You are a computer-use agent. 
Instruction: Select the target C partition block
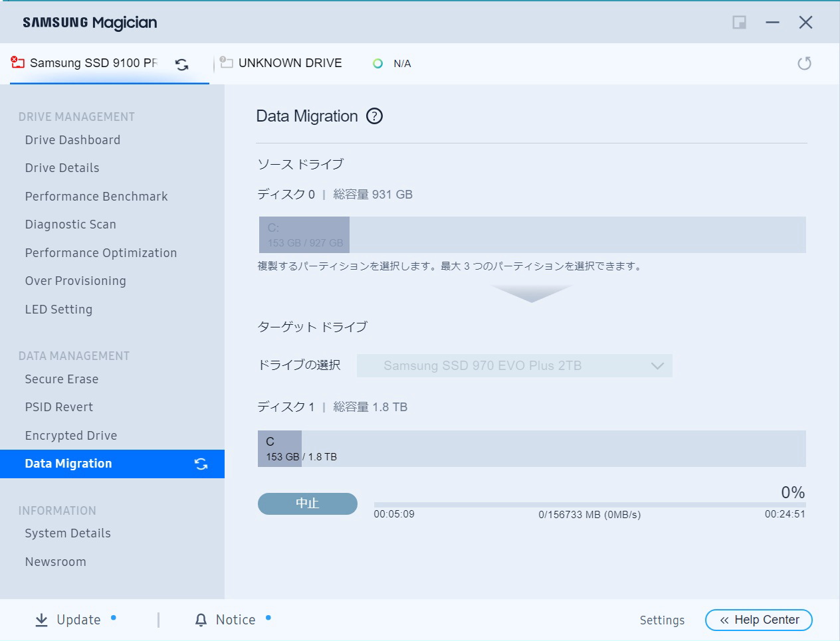coord(280,448)
